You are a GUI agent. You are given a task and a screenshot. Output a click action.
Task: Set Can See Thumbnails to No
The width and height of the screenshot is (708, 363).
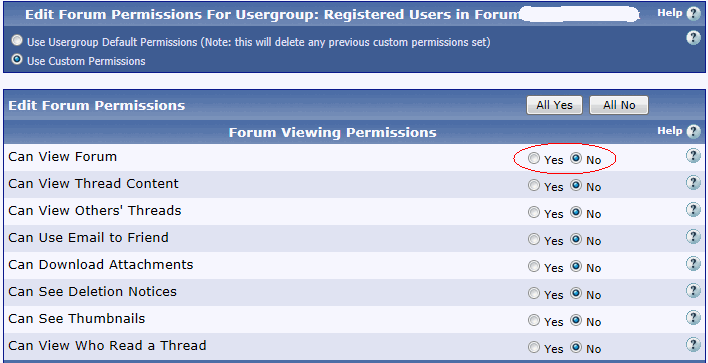tap(576, 321)
